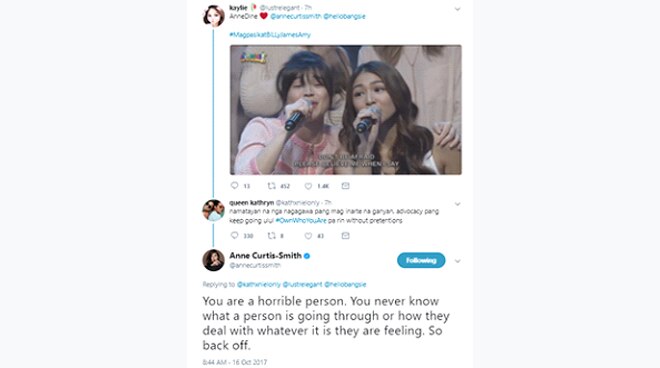This screenshot has width=660, height=368.
Task: Reply to queen kathryn's tweet
Action: pos(235,235)
